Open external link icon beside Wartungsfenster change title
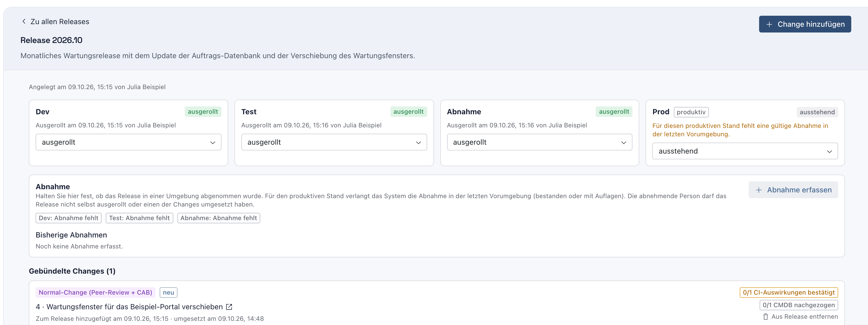The height and width of the screenshot is (325, 868). [229, 307]
